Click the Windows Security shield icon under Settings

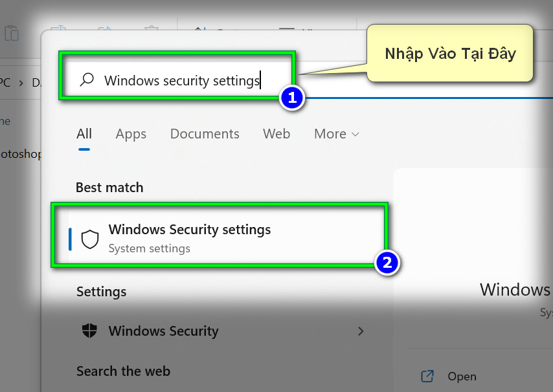(89, 331)
